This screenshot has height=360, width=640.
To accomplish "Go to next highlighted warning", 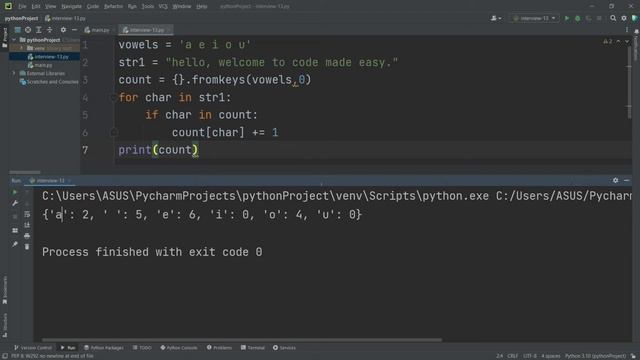I will [627, 41].
